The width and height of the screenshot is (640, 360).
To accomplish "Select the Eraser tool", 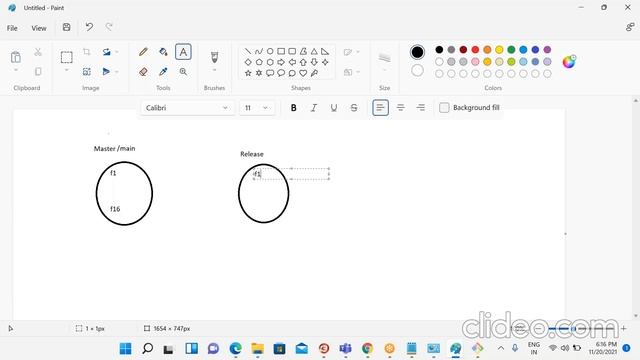I will tap(143, 72).
